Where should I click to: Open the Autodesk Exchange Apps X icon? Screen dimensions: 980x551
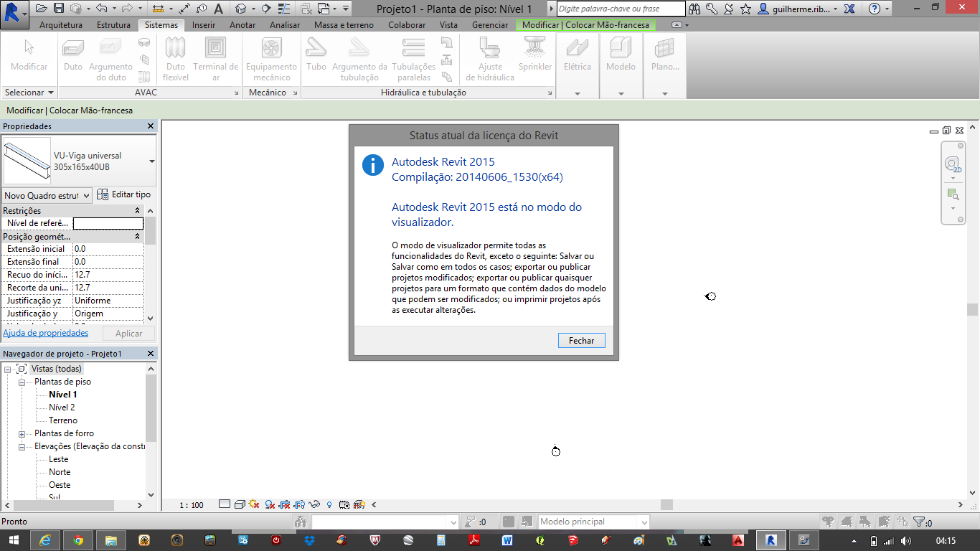(x=849, y=9)
